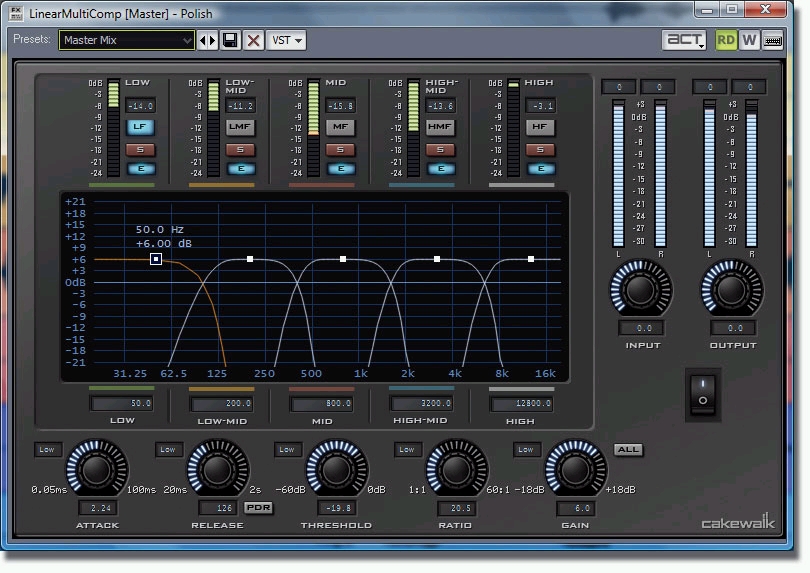Click the LOW-MID frequency field showing 200.0

click(x=222, y=403)
